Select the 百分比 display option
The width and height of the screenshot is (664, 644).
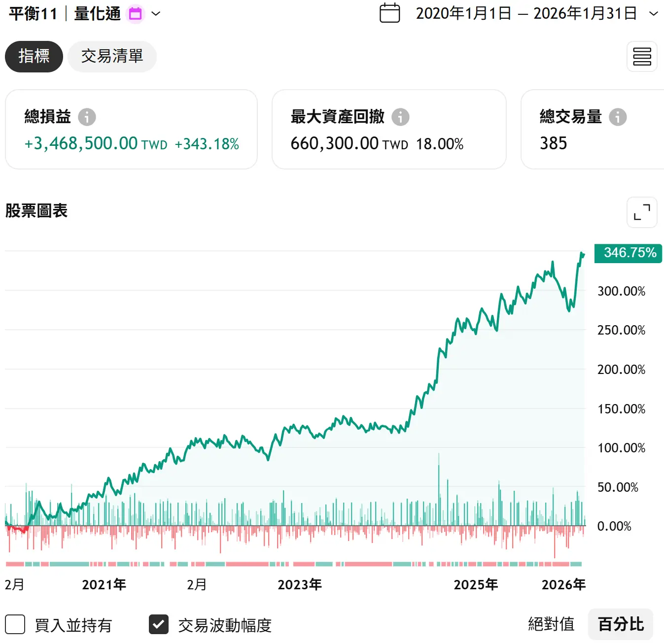[621, 624]
